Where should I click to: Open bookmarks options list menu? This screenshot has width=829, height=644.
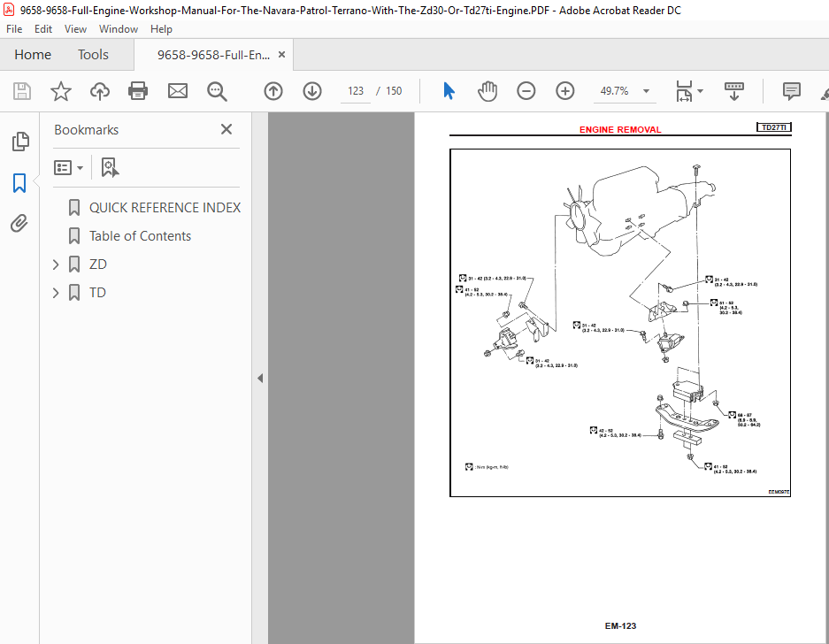click(68, 167)
